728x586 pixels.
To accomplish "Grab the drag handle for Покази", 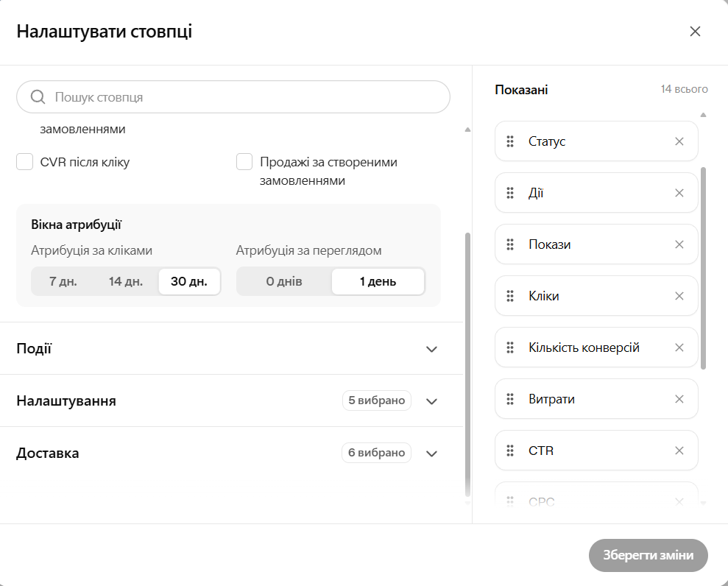I will pos(510,244).
